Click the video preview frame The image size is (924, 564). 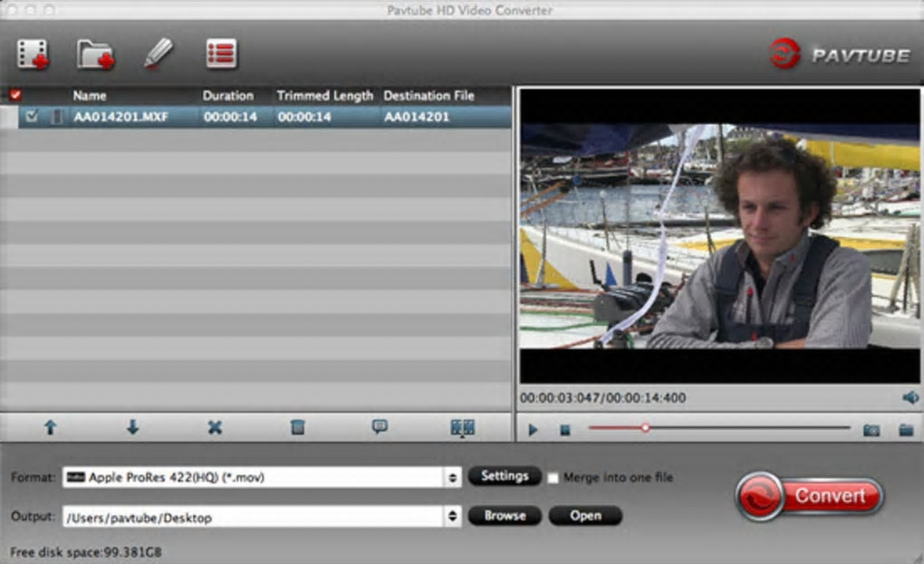[719, 236]
